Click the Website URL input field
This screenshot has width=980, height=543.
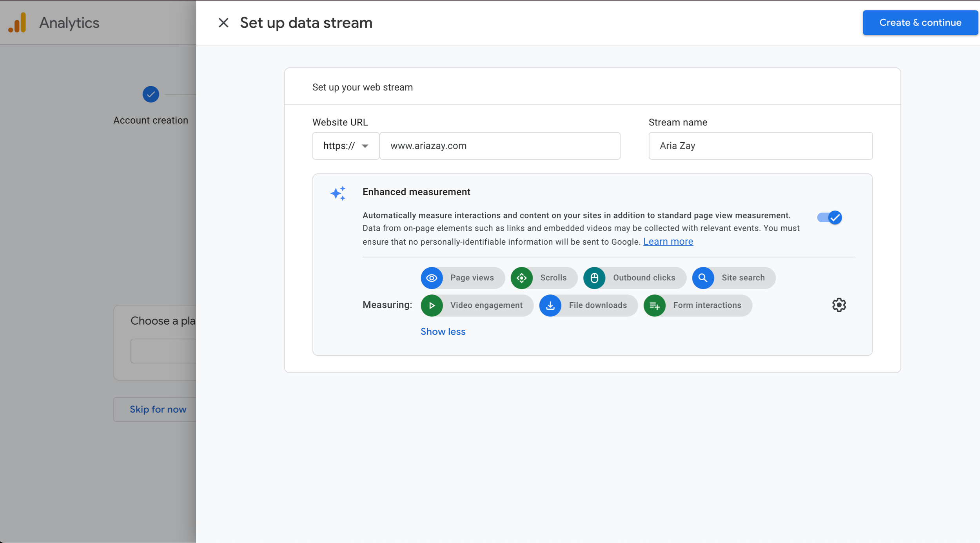pyautogui.click(x=500, y=146)
